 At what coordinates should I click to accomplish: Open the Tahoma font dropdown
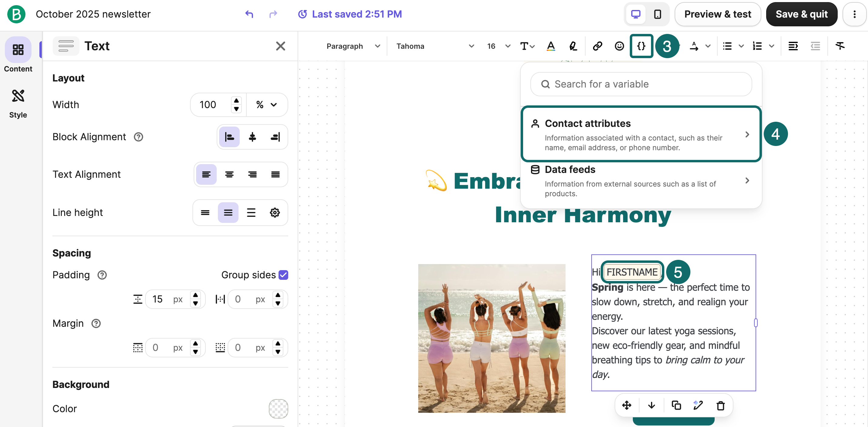click(x=435, y=46)
